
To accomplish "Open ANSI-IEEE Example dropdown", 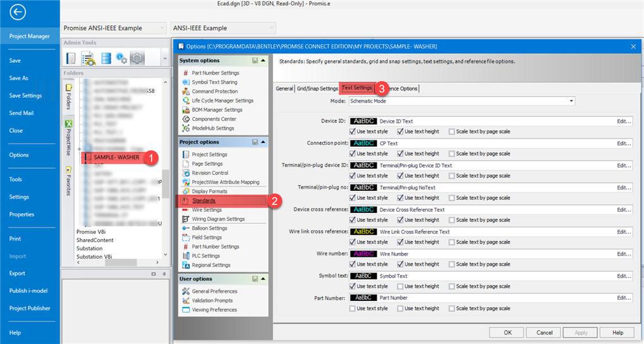I will [x=223, y=28].
